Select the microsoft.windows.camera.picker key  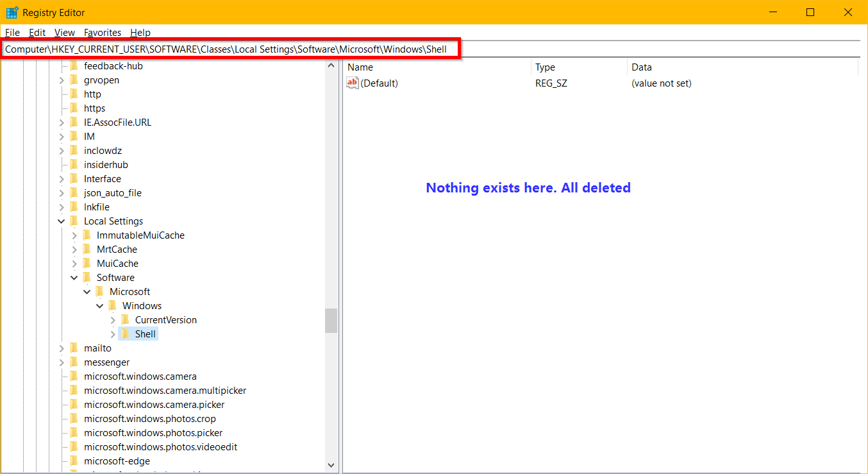click(154, 405)
